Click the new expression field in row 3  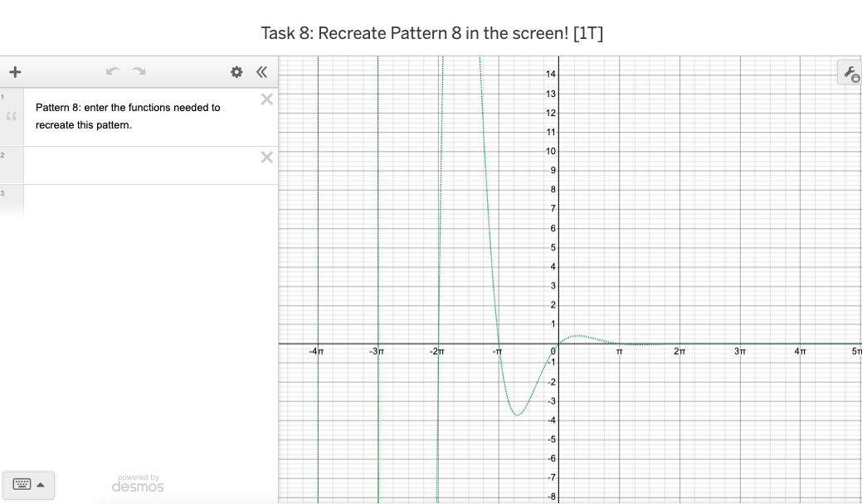point(151,202)
